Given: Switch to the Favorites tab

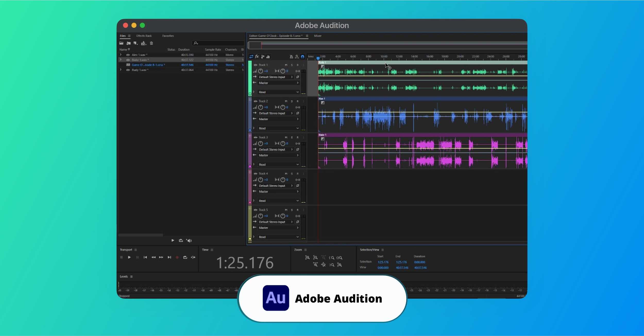Looking at the screenshot, I should (168, 36).
